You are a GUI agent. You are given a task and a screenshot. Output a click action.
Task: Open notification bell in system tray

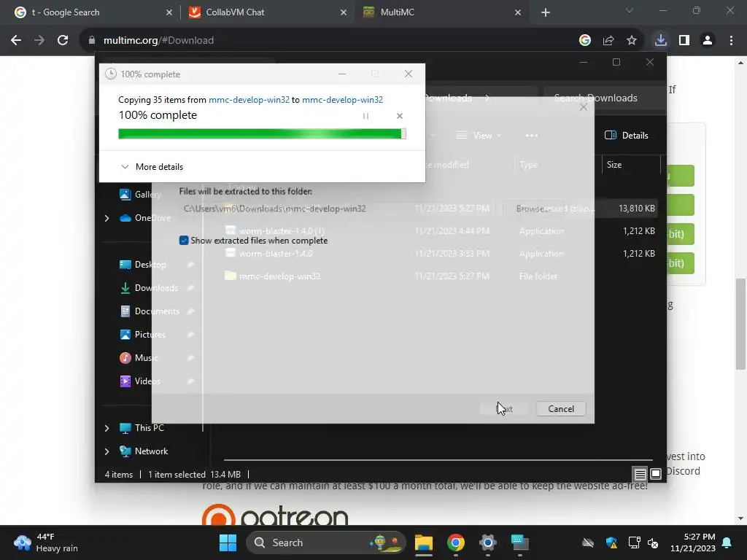point(727,542)
